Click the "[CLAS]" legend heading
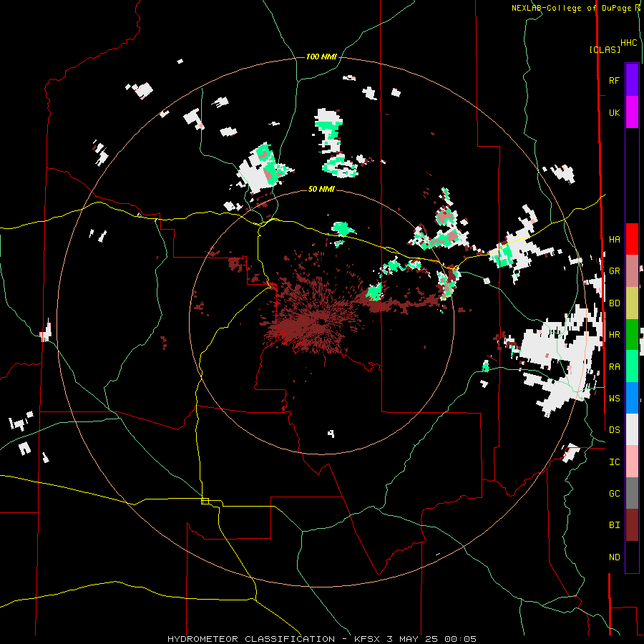Image resolution: width=644 pixels, height=644 pixels. point(605,49)
